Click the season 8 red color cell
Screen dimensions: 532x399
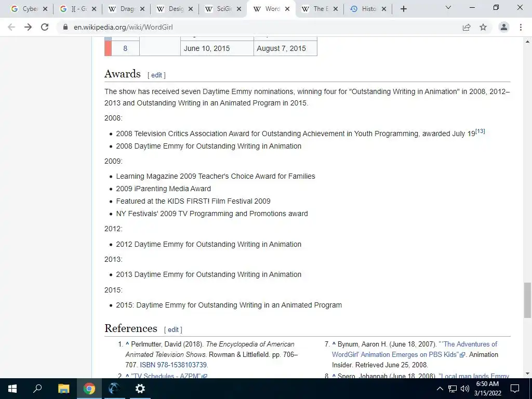tap(108, 48)
